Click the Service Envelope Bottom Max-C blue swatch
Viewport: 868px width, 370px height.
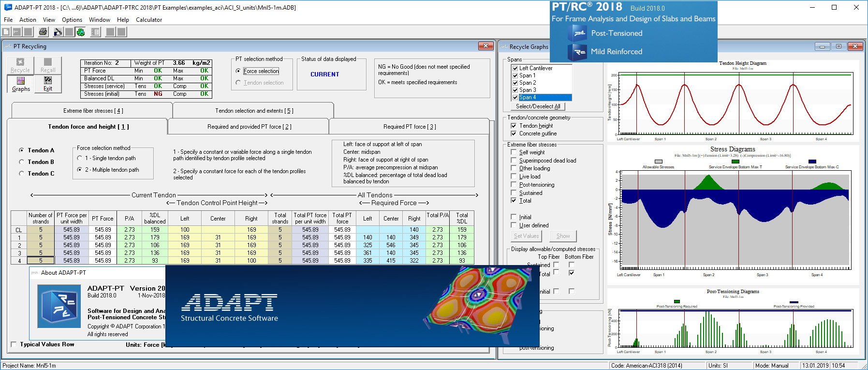click(812, 162)
